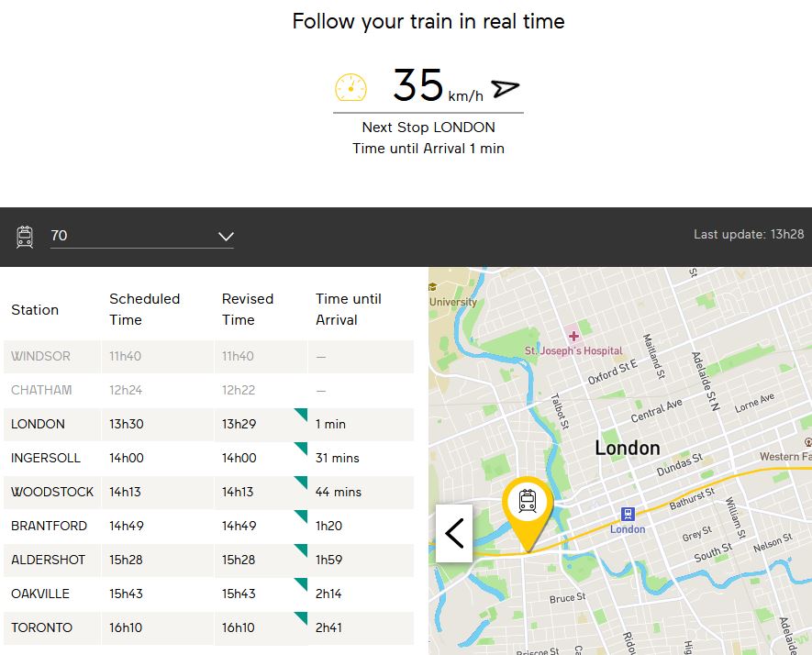This screenshot has width=812, height=655.
Task: Click the Scheduled Time column header
Action: 145,309
